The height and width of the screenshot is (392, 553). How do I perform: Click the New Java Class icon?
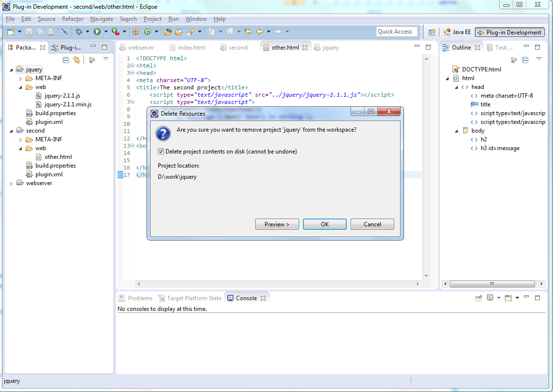148,32
